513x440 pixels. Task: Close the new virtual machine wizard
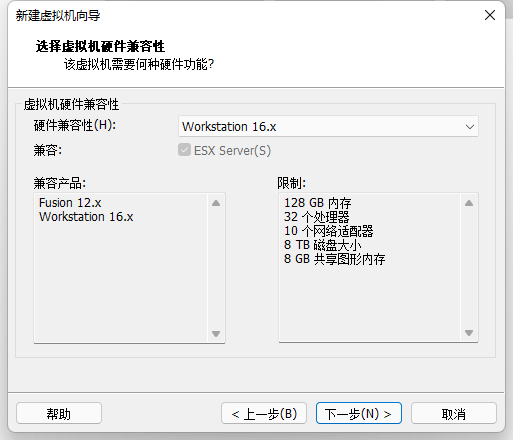point(490,15)
